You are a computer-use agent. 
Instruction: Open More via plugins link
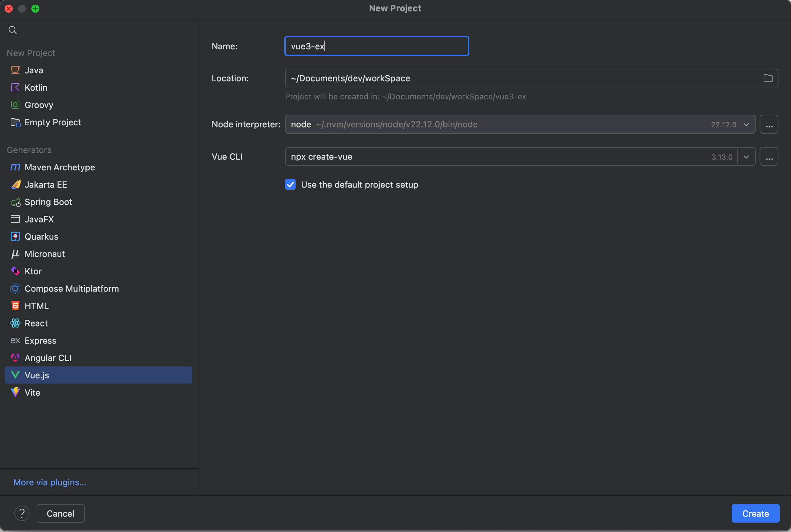click(x=50, y=482)
